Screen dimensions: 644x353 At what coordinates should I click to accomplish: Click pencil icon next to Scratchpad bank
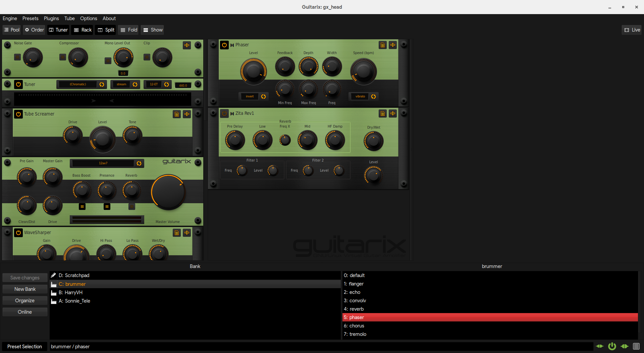[x=54, y=275]
